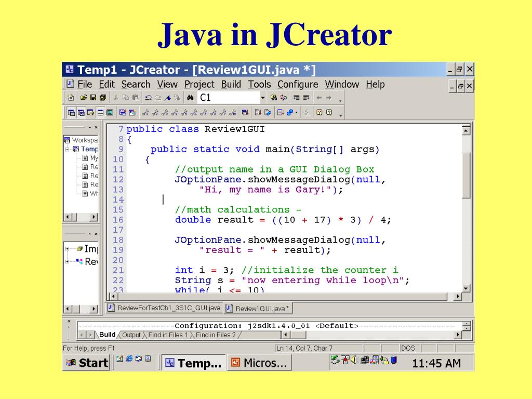Click the New file toolbar icon

71,98
